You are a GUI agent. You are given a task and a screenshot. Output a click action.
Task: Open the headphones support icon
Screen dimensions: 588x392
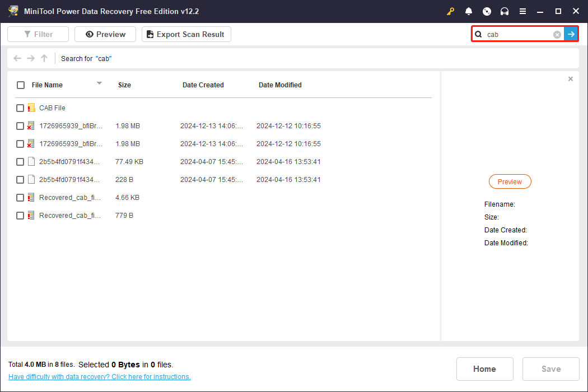click(x=505, y=11)
